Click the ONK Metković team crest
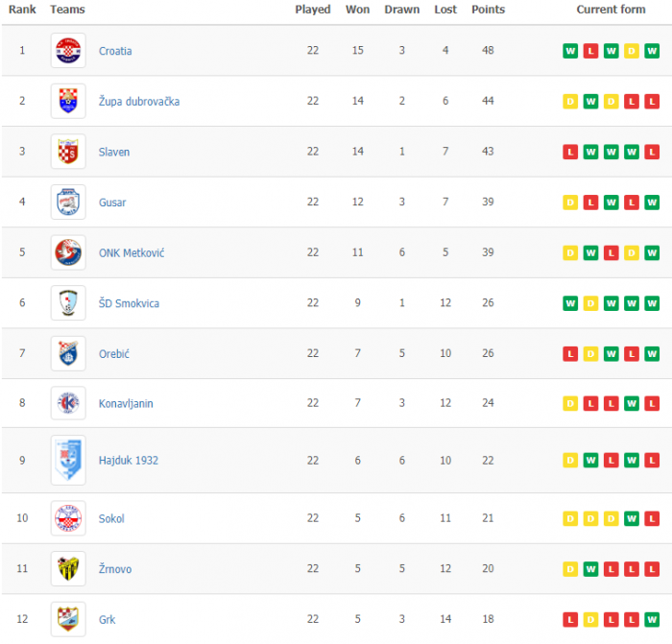This screenshot has width=672, height=644. click(68, 252)
